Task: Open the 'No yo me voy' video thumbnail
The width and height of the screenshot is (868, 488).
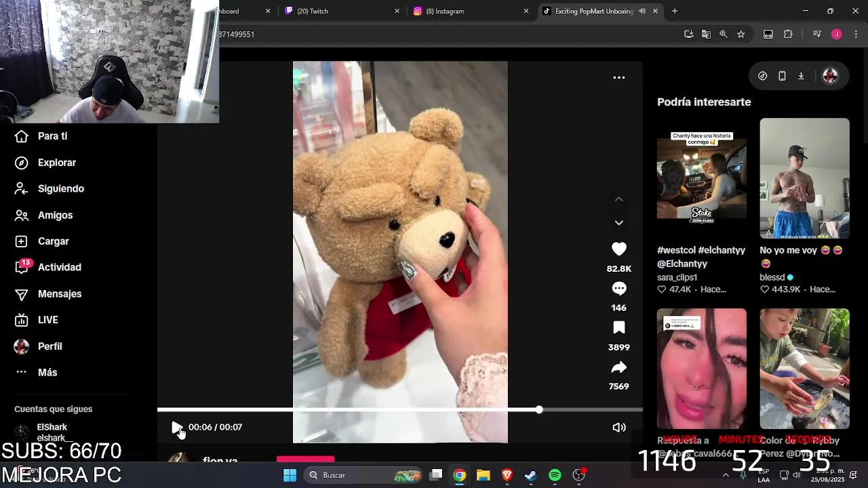Action: [x=804, y=178]
